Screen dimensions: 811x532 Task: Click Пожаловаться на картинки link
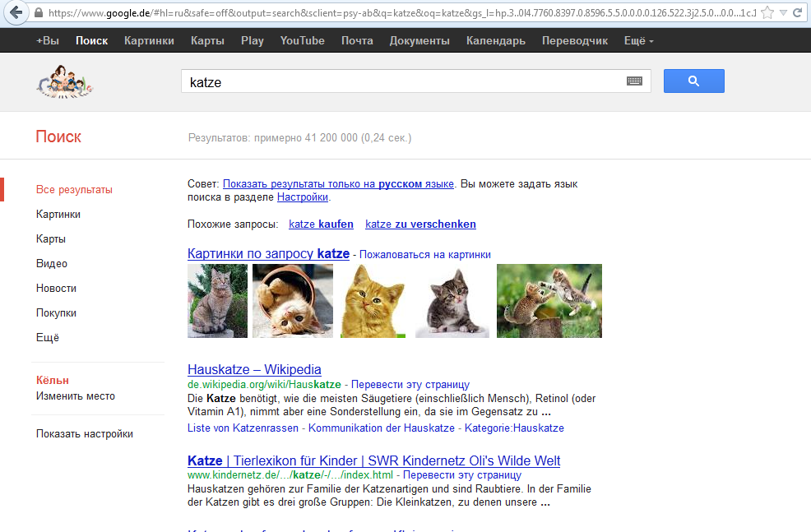click(425, 254)
